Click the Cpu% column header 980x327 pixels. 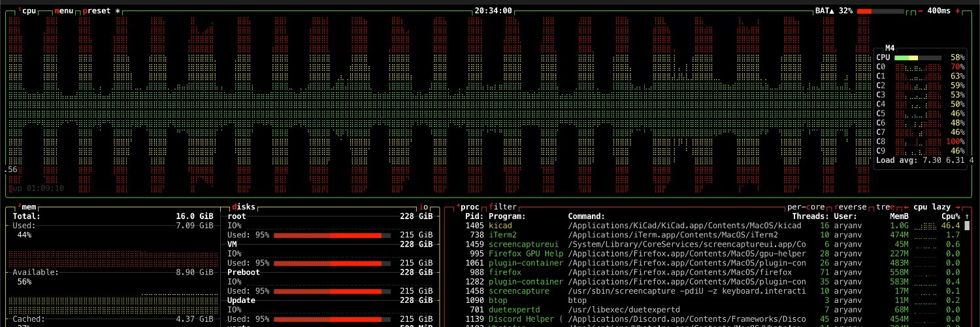951,216
